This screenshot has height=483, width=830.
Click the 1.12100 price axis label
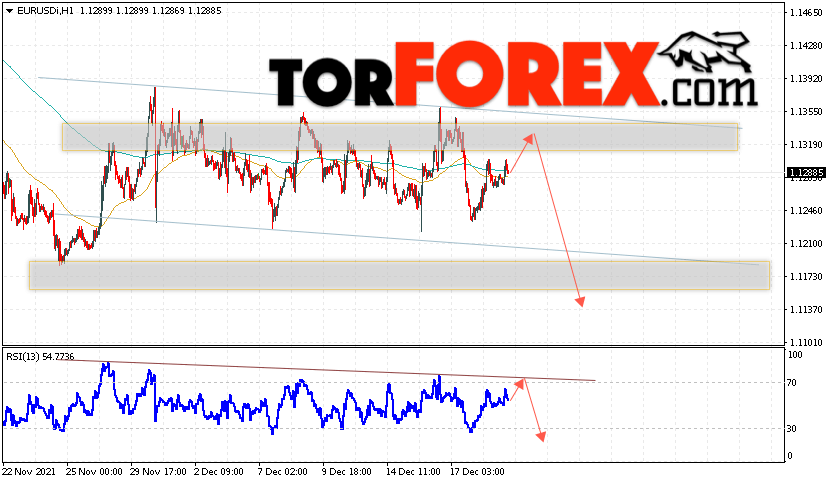[806, 243]
